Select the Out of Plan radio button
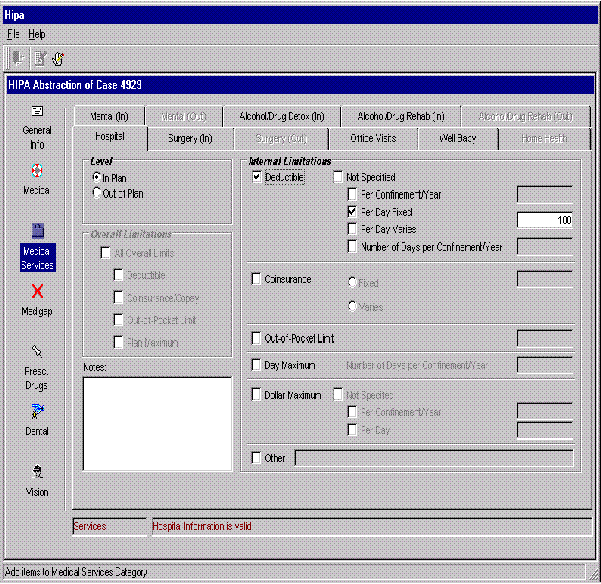601x584 pixels. coord(96,194)
